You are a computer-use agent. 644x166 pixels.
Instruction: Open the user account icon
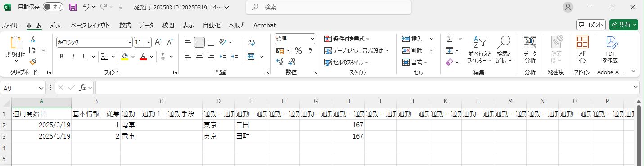click(568, 7)
